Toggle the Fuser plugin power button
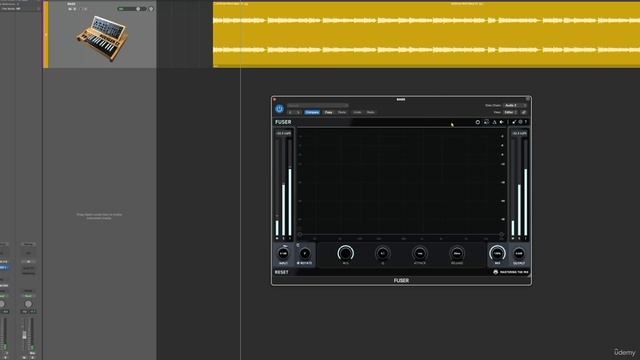The image size is (640, 360). (x=280, y=109)
